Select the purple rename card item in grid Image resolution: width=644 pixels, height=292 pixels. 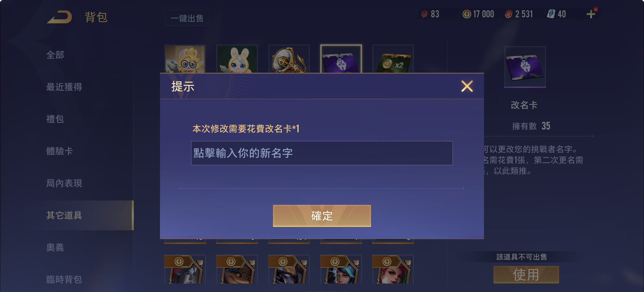coord(341,59)
